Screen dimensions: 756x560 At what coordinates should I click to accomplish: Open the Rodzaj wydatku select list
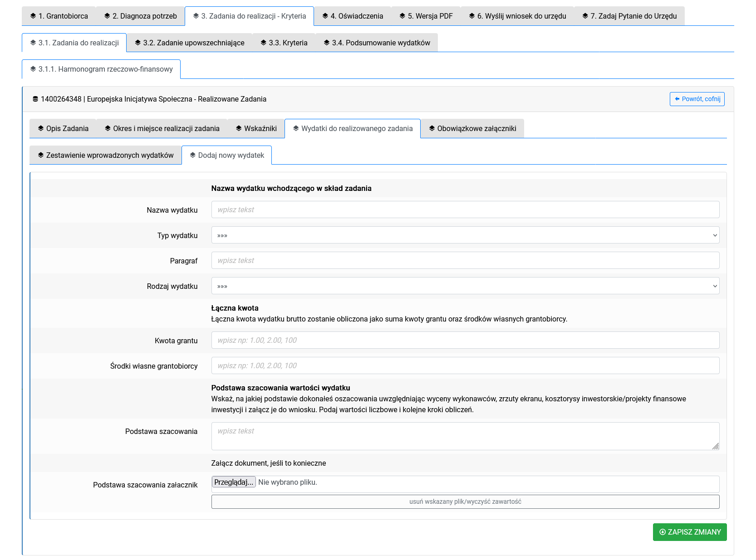pyautogui.click(x=465, y=286)
